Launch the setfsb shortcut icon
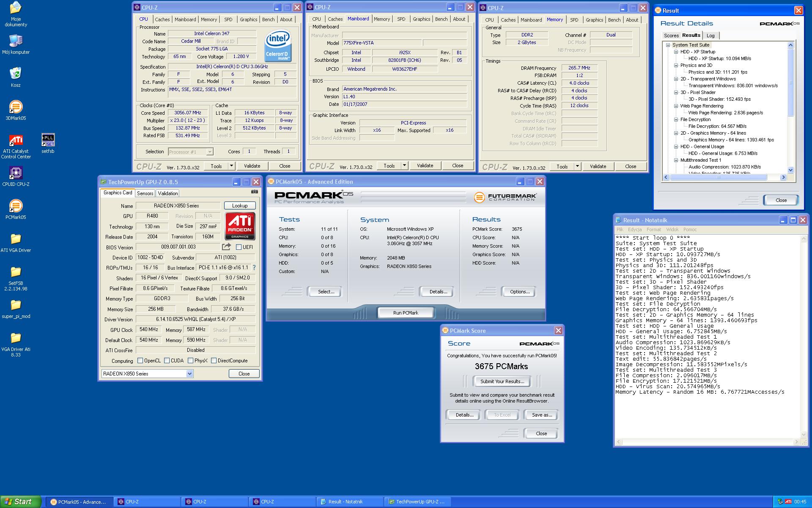This screenshot has height=508, width=812. point(48,143)
